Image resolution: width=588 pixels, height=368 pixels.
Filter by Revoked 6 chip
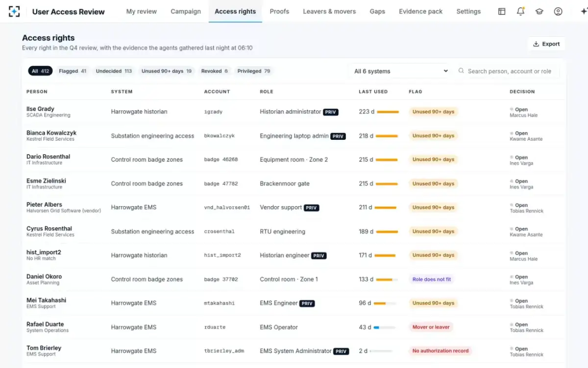[214, 71]
